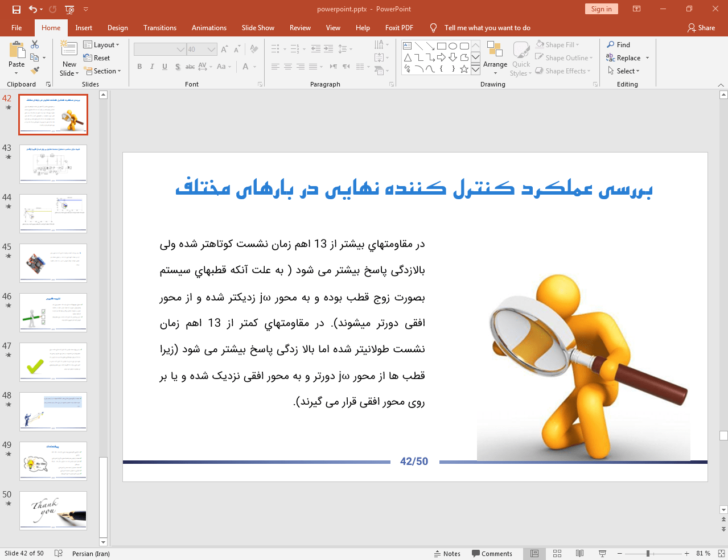This screenshot has height=560, width=728.
Task: Open Line Spacing options
Action: (x=345, y=49)
